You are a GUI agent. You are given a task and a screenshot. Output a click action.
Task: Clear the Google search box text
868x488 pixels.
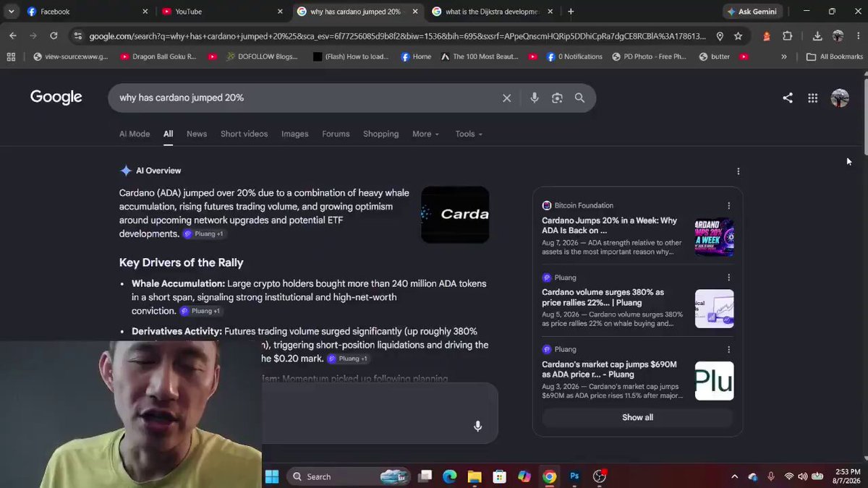(506, 98)
